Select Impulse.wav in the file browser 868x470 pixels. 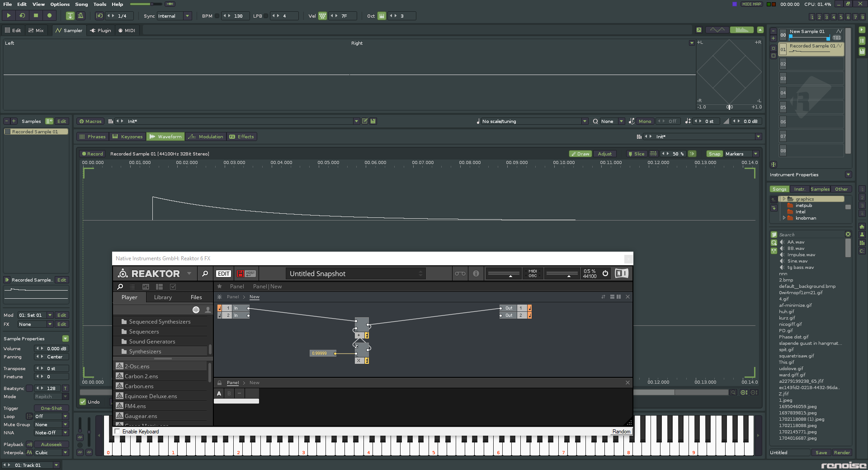801,255
